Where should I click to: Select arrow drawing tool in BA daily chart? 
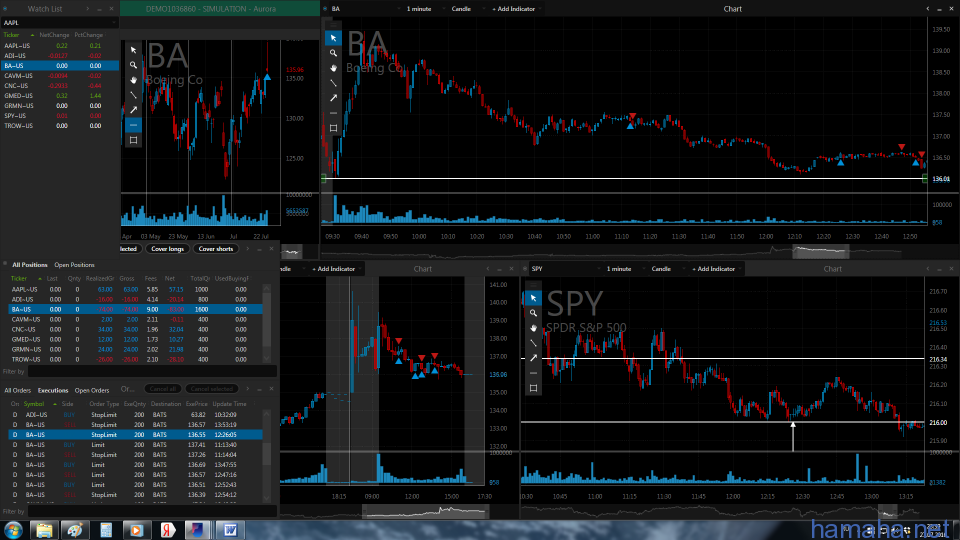(133, 110)
